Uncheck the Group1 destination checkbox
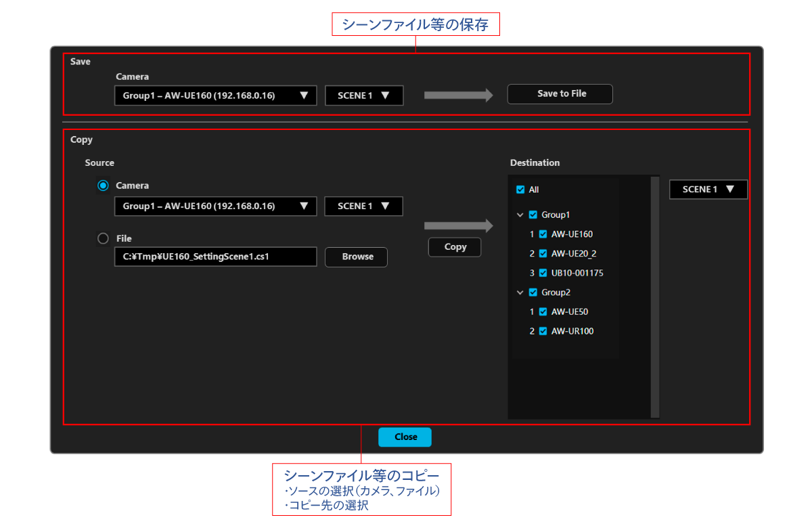812x528 pixels. pyautogui.click(x=533, y=215)
